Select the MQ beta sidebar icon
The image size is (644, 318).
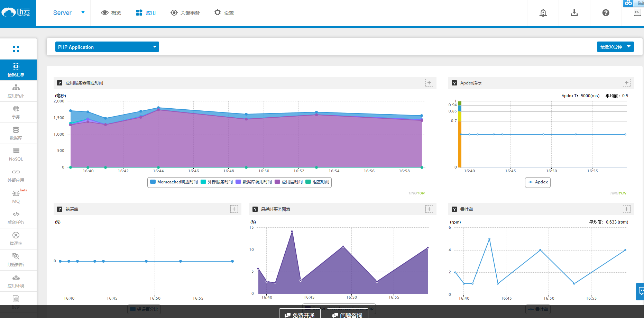[x=16, y=197]
